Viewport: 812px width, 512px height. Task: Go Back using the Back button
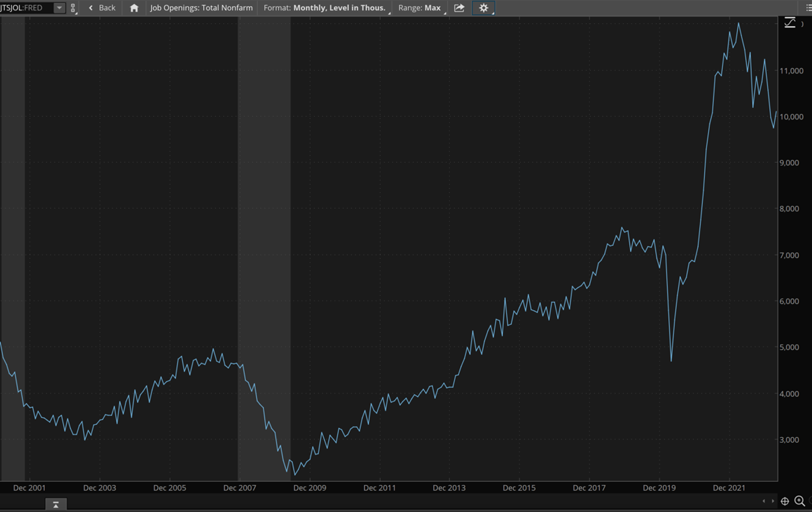coord(102,8)
